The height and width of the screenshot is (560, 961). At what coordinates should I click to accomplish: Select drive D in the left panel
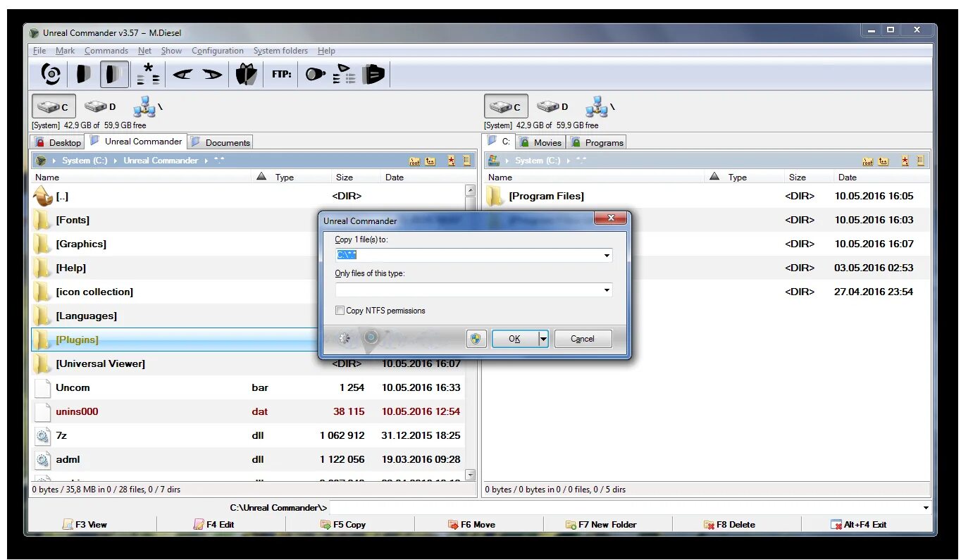(100, 107)
